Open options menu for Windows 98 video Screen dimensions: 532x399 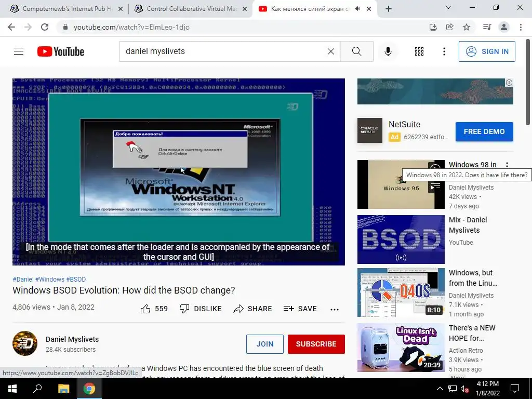507,165
